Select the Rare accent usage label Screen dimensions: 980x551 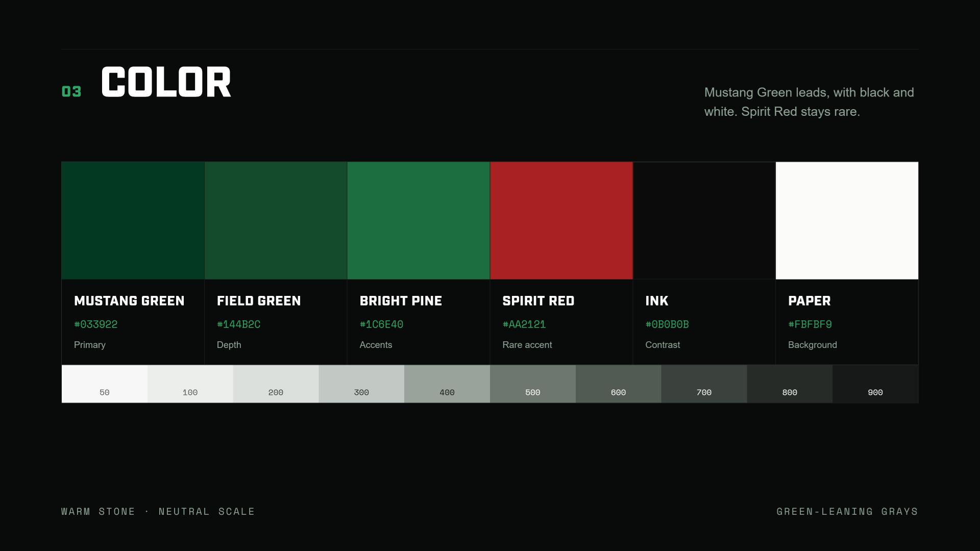[x=527, y=345]
